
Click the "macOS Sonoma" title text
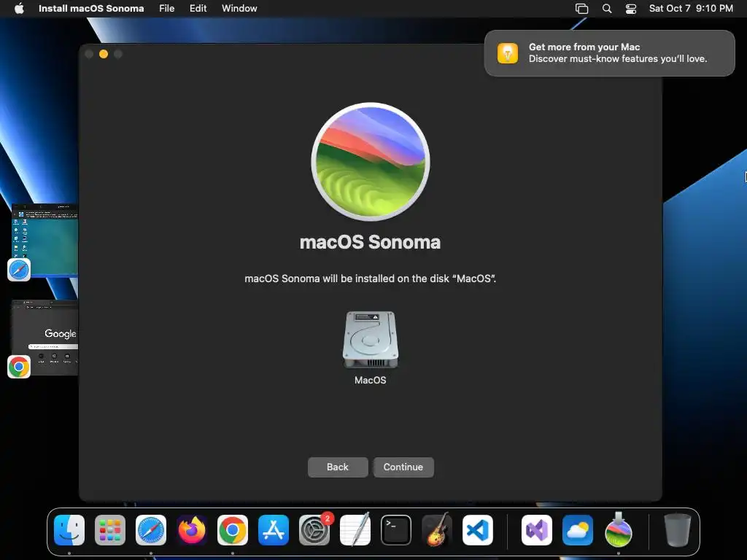[370, 242]
